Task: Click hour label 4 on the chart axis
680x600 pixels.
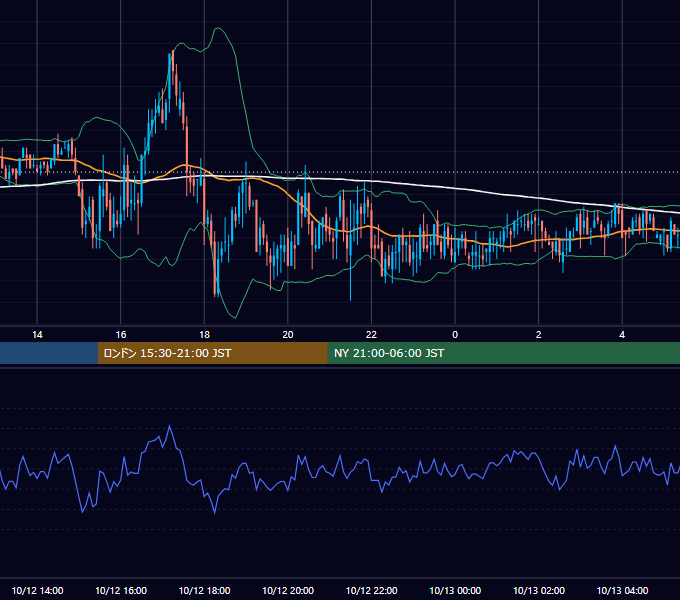Action: tap(622, 335)
